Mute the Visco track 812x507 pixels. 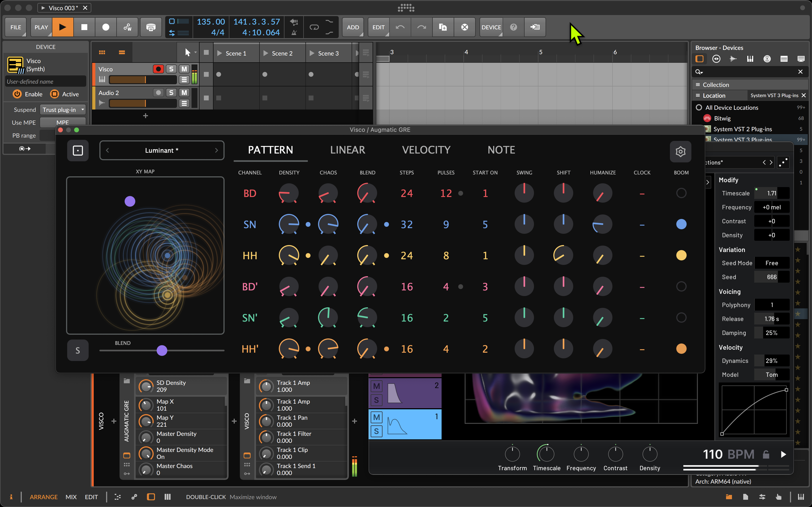pos(184,69)
